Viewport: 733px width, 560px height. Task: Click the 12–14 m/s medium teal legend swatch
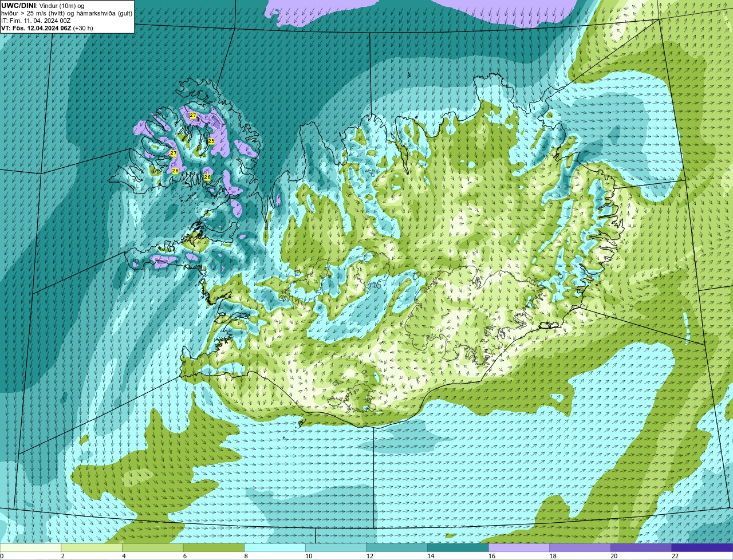[x=397, y=547]
